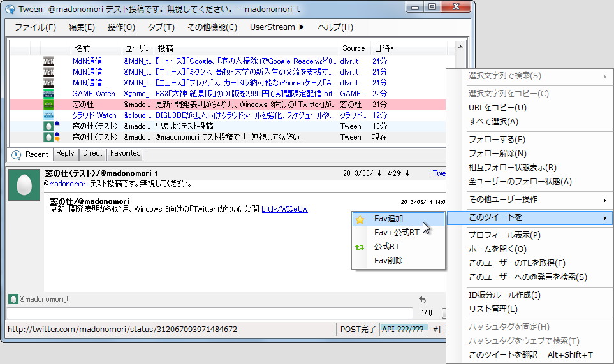This screenshot has height=364, width=614.
Task: Select このツイートを翻訳 menu item
Action: [x=530, y=355]
